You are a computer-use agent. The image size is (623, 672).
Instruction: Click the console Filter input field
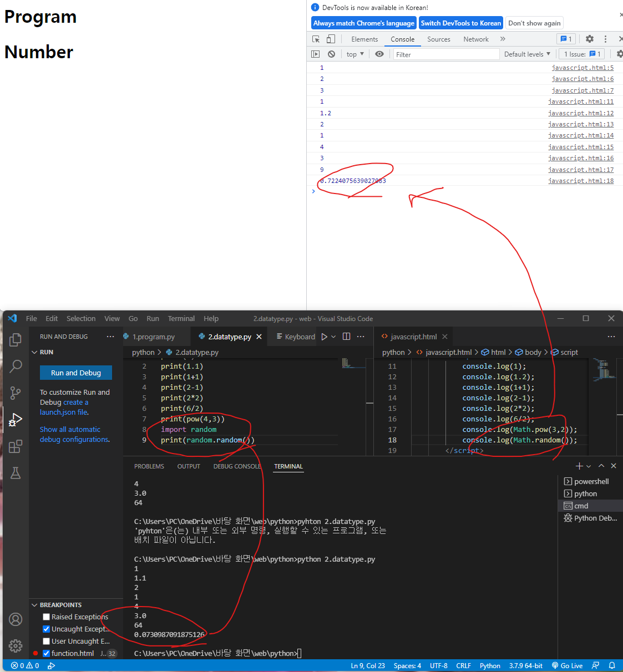tap(447, 54)
